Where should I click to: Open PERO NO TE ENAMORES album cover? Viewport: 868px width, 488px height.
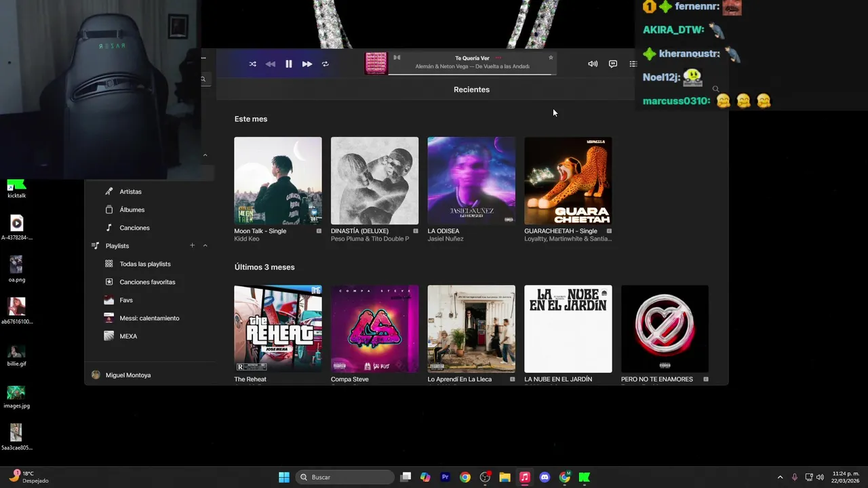click(665, 329)
